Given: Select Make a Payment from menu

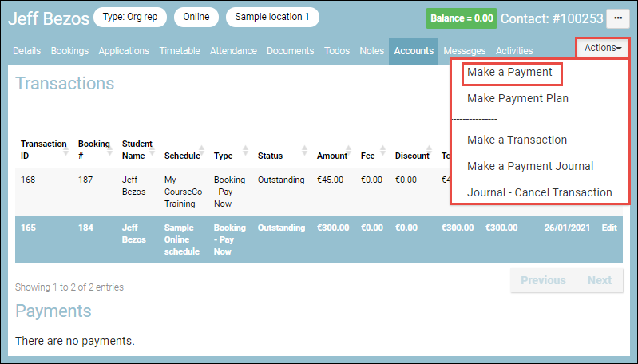Looking at the screenshot, I should (x=509, y=73).
